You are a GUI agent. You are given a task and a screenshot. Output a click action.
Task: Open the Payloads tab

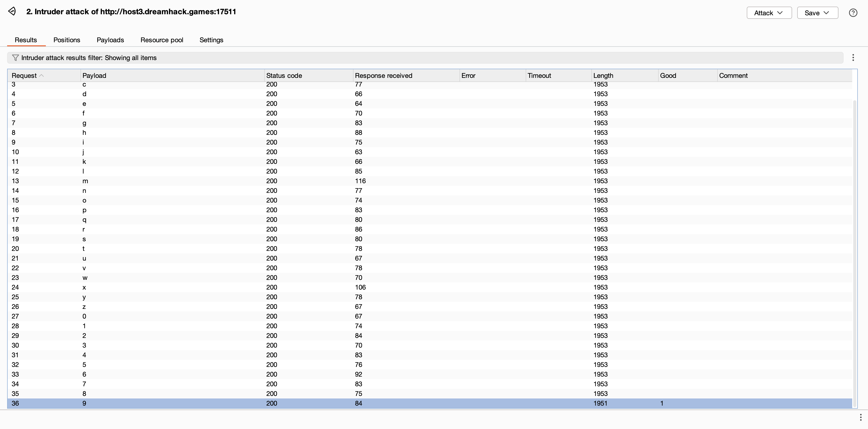coord(110,40)
